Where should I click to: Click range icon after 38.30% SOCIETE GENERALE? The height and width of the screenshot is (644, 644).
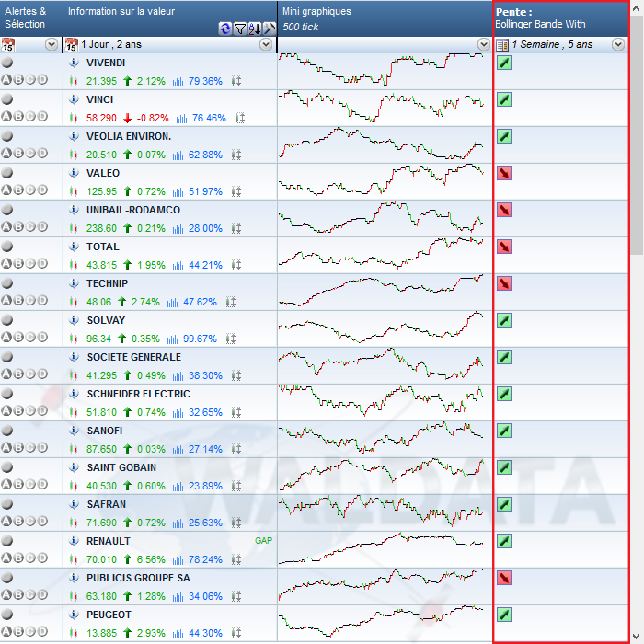[236, 375]
